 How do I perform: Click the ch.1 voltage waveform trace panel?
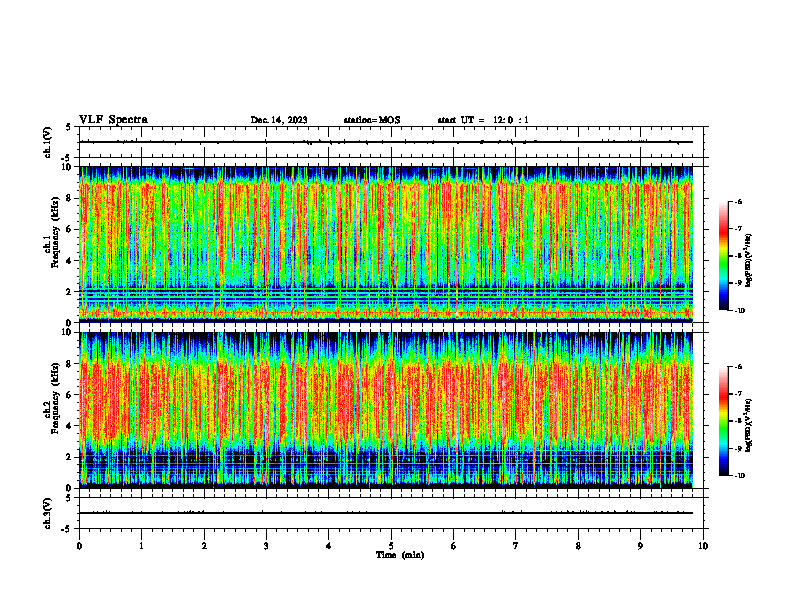point(391,142)
